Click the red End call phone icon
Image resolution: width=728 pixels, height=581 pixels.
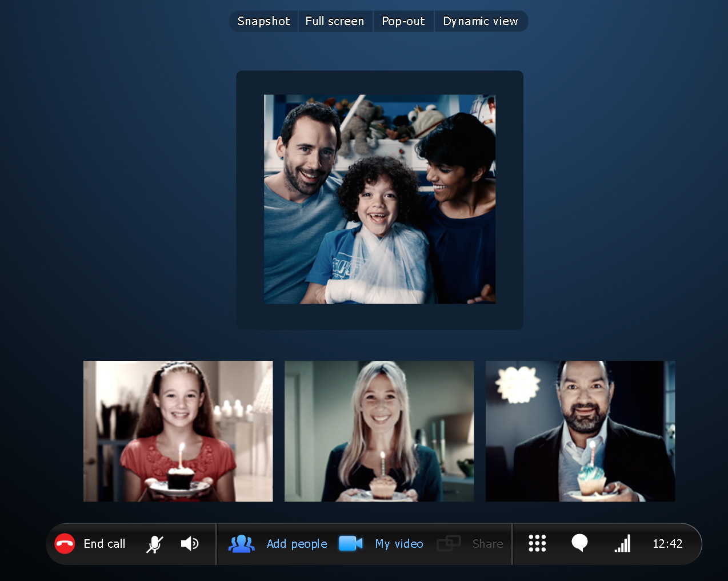(65, 543)
